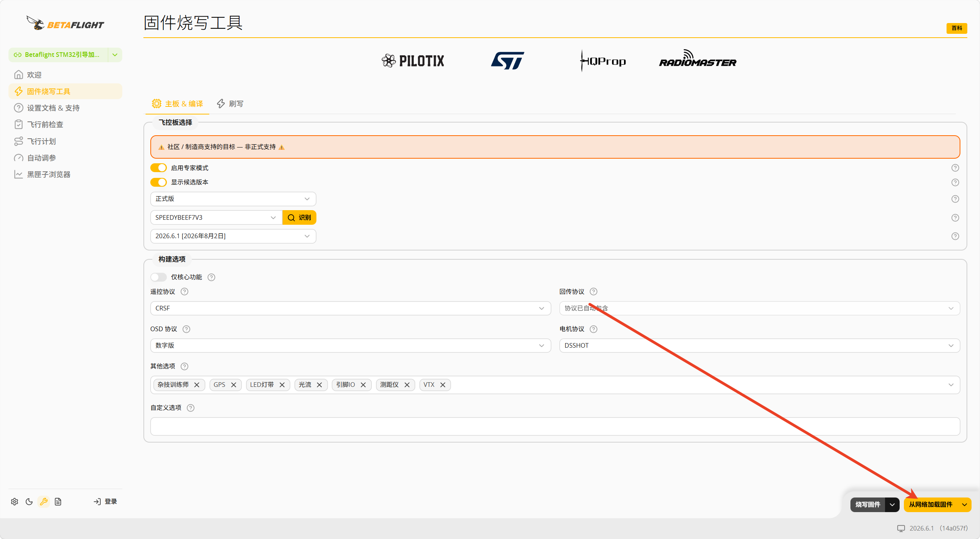Open the RadioMaster sponsor logo

pos(697,59)
